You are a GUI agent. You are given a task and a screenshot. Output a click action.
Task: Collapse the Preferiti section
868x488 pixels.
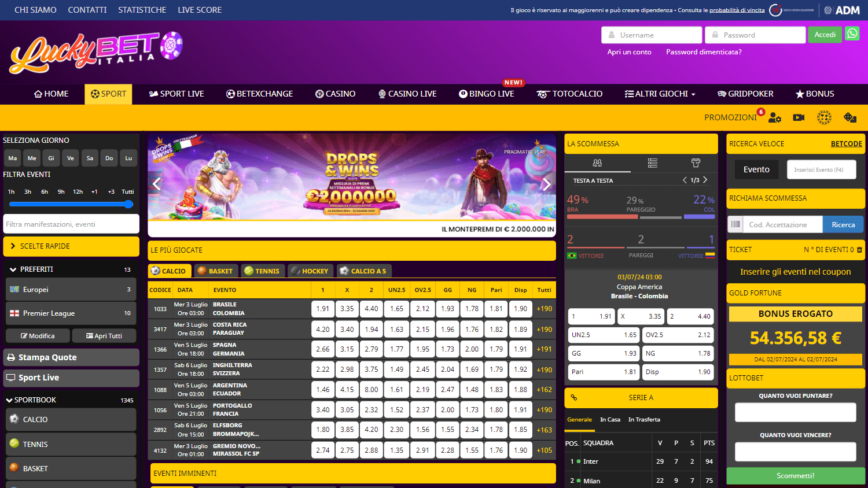(x=71, y=269)
